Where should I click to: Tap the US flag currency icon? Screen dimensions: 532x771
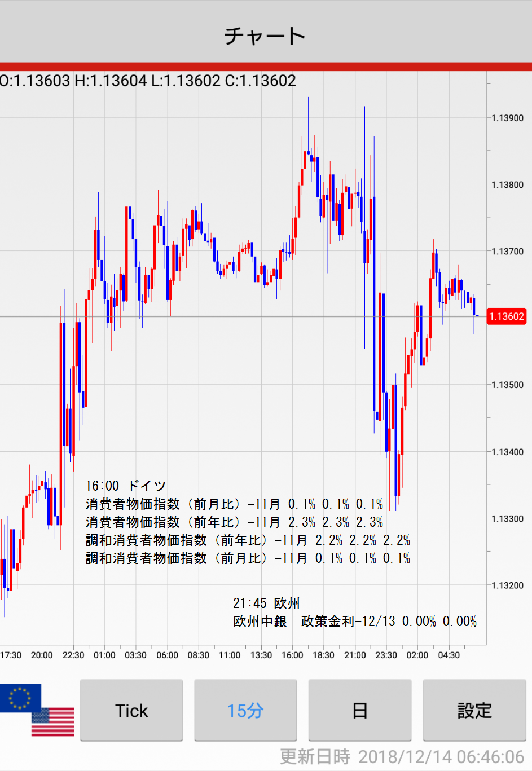click(53, 722)
